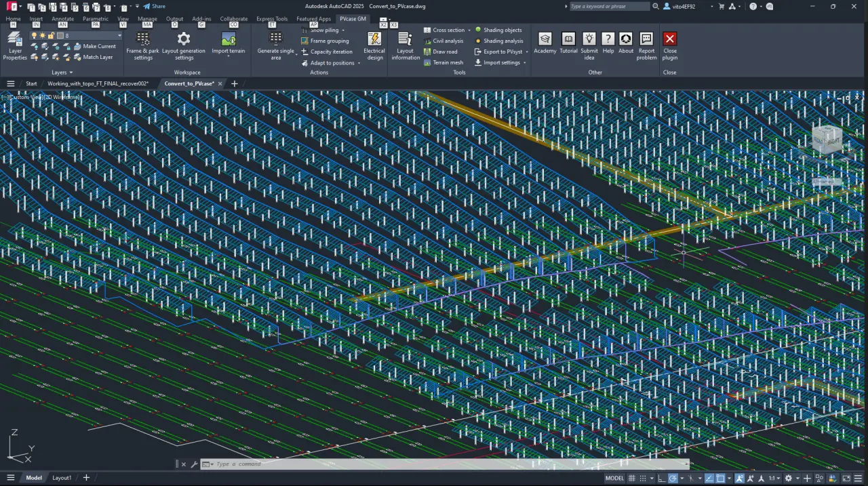Open Show piling dropdown
The width and height of the screenshot is (868, 486).
[343, 31]
